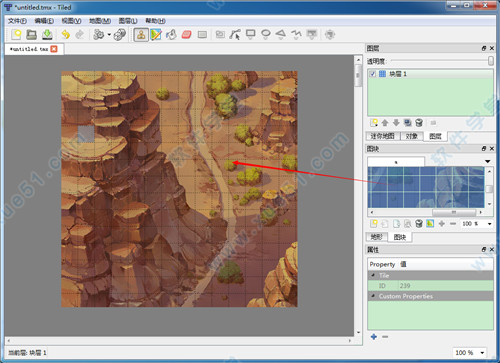Viewport: 500px width, 363px height.
Task: Add a new tileset icon
Action: click(374, 224)
